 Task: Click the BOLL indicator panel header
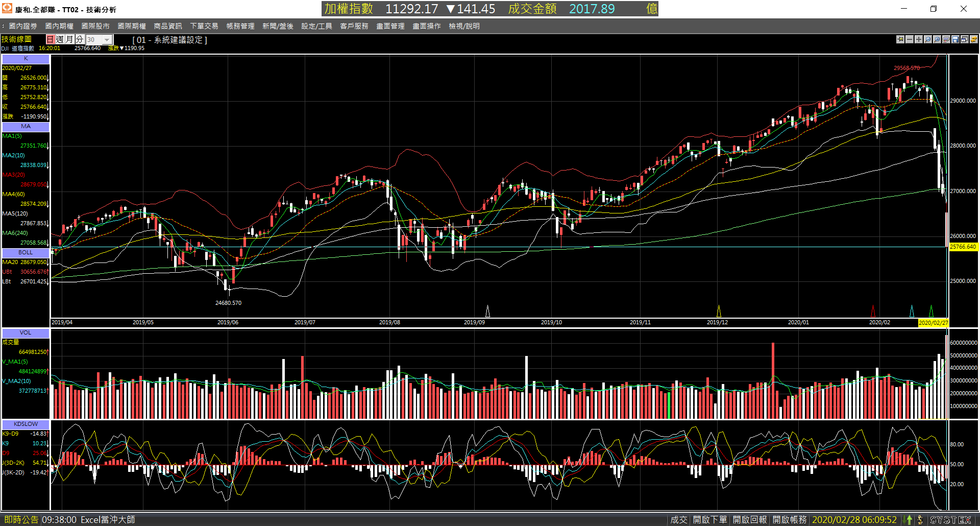point(26,253)
